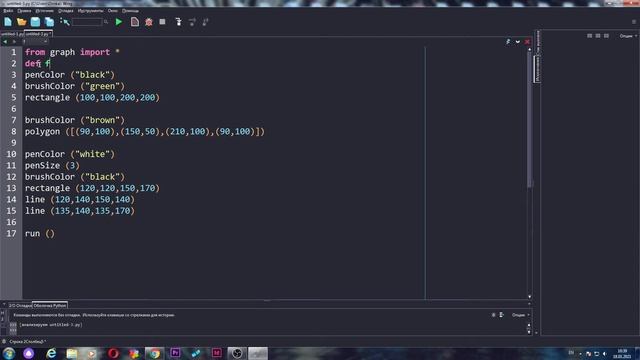
Task: Click the 'def f' line in editor
Action: click(x=38, y=64)
